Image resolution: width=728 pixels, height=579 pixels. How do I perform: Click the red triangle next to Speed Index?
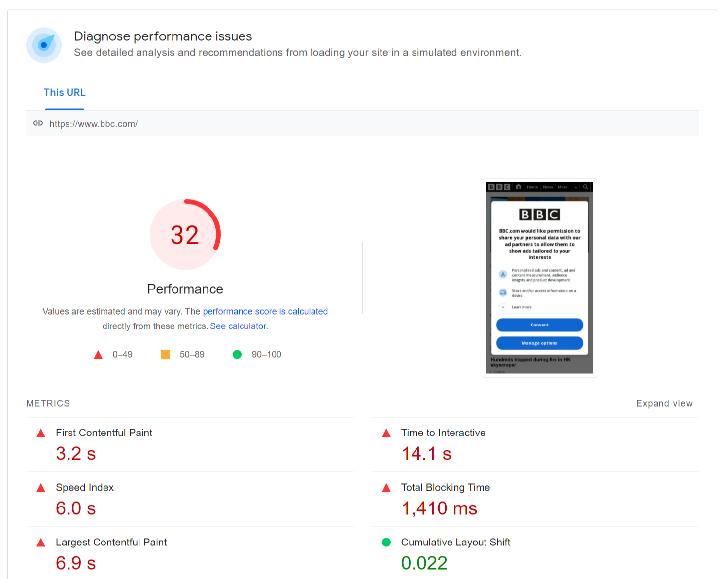pyautogui.click(x=41, y=488)
